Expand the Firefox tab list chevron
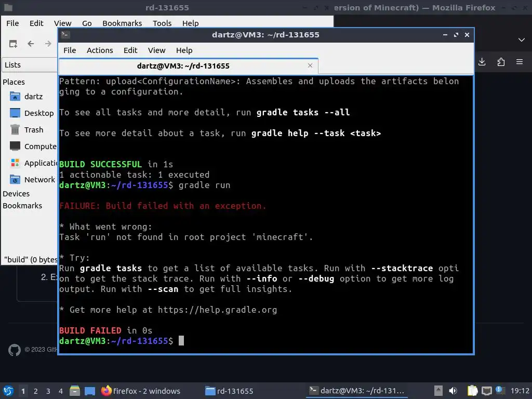The height and width of the screenshot is (399, 532). (x=522, y=40)
